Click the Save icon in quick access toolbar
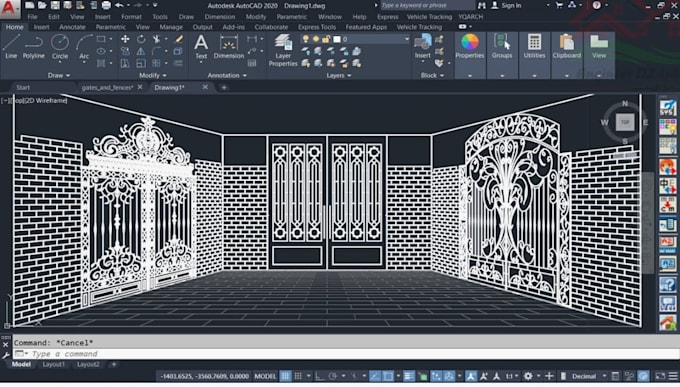 [55, 5]
